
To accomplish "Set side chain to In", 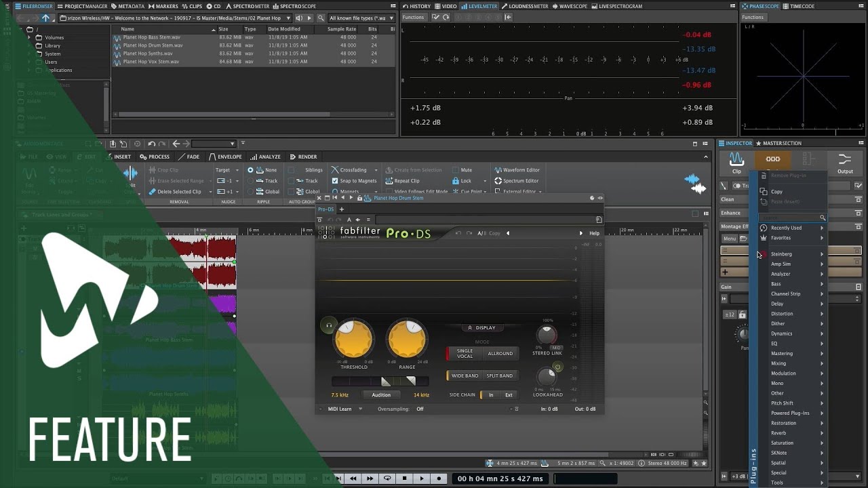I will coord(491,394).
